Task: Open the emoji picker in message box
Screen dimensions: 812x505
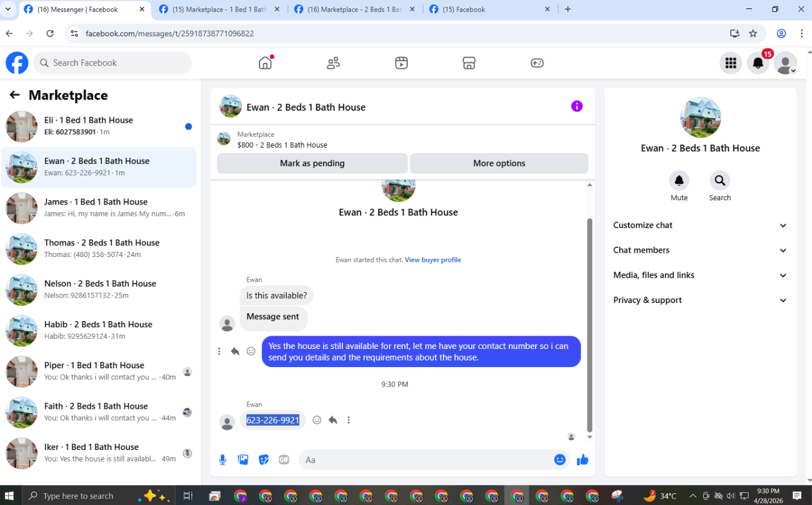Action: [560, 460]
